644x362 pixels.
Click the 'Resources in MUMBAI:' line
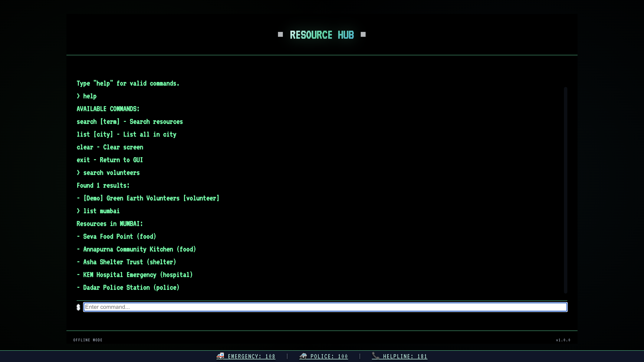pos(110,224)
